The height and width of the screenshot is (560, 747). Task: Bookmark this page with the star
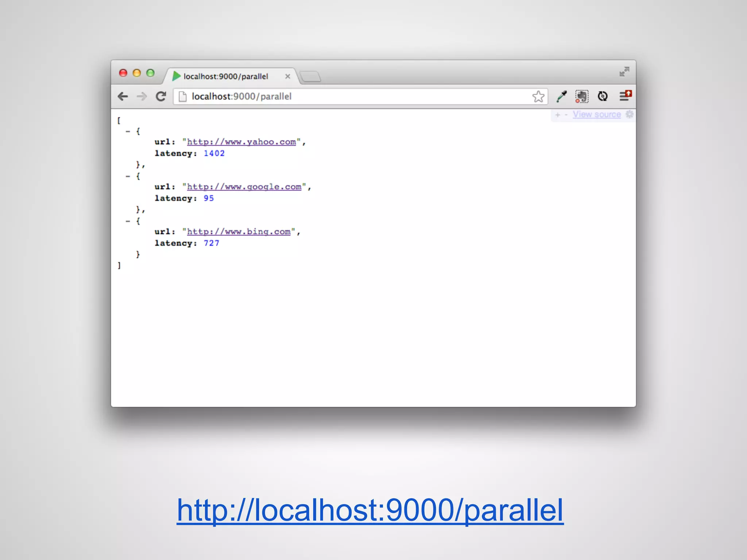(538, 97)
